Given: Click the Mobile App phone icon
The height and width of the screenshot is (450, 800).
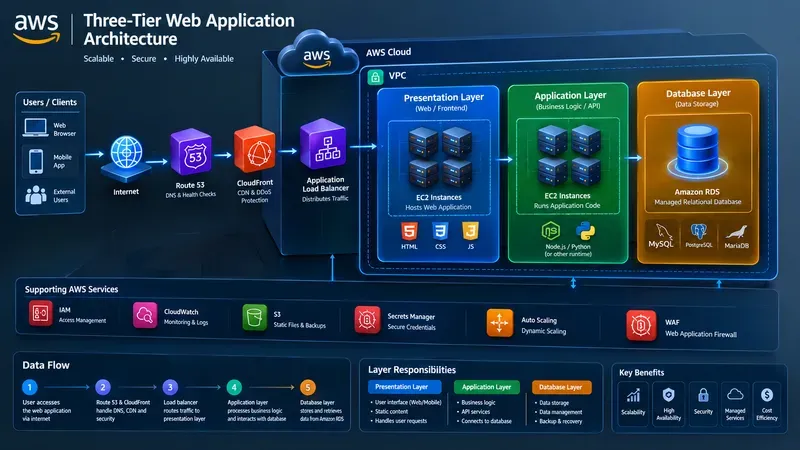Looking at the screenshot, I should click(36, 161).
